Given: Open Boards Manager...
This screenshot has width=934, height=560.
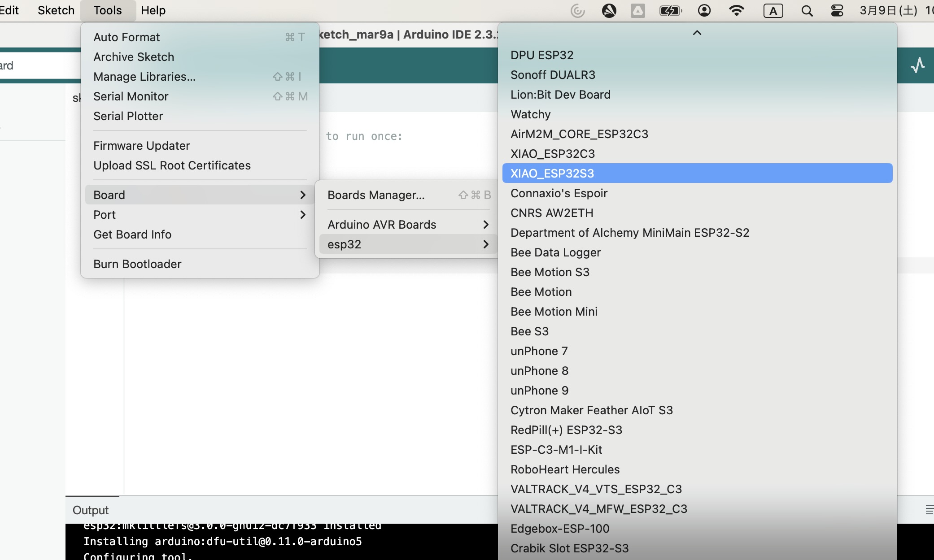Looking at the screenshot, I should pyautogui.click(x=408, y=195).
